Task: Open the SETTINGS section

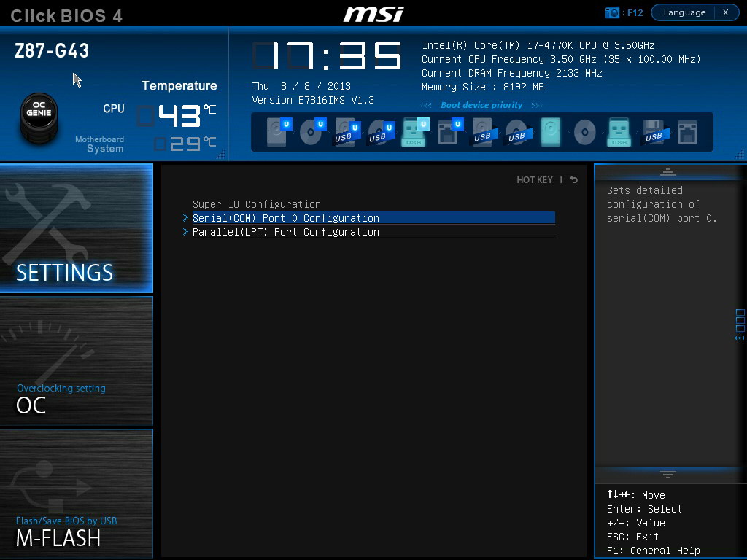Action: tap(76, 228)
